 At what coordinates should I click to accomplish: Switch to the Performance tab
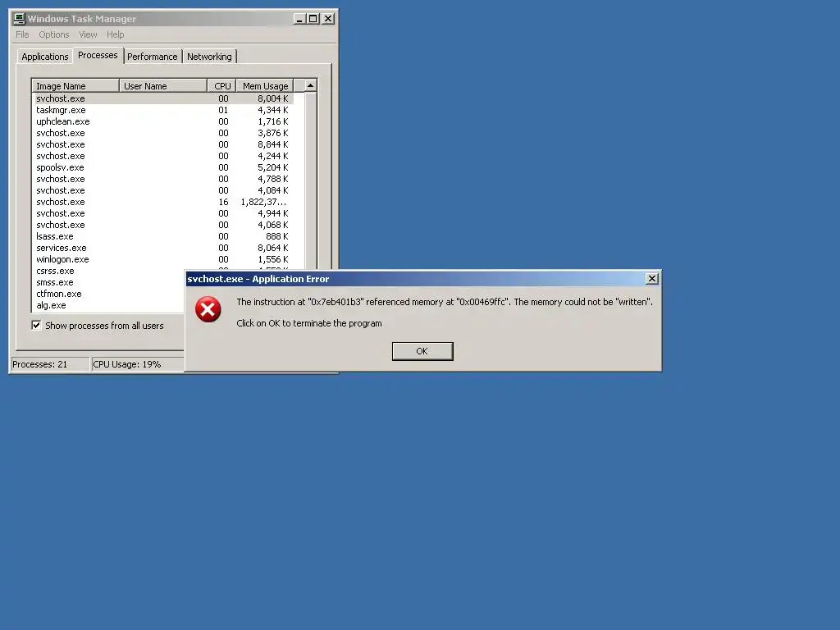point(152,57)
